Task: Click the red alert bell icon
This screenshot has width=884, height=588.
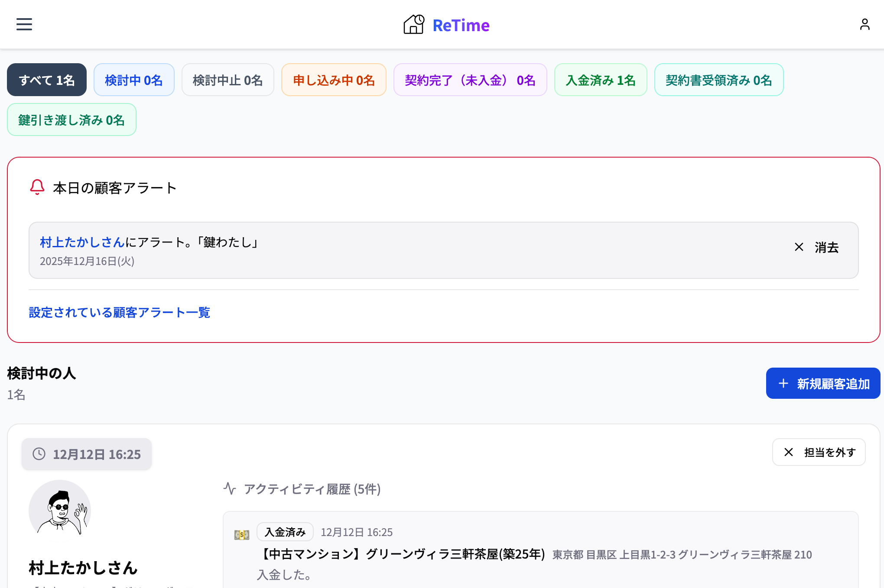Action: (x=36, y=187)
